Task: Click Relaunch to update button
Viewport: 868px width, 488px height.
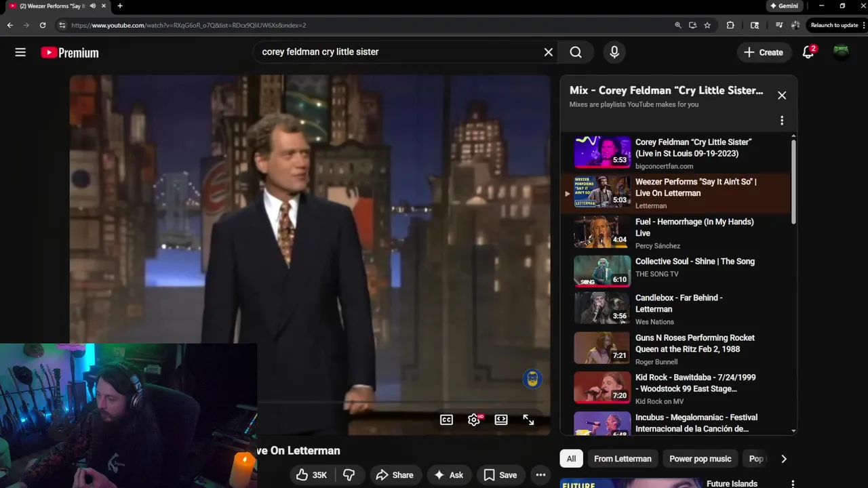Action: (x=834, y=25)
